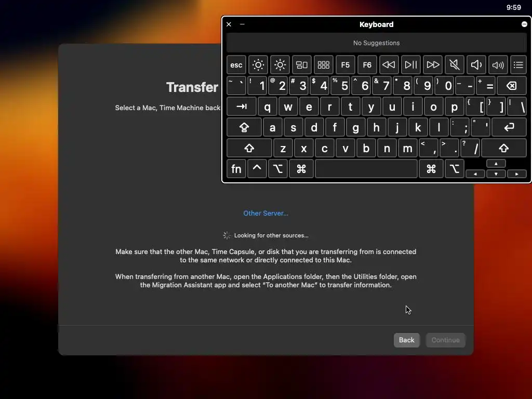Tap the esc key on the keyboard
The image size is (532, 399).
(x=236, y=65)
